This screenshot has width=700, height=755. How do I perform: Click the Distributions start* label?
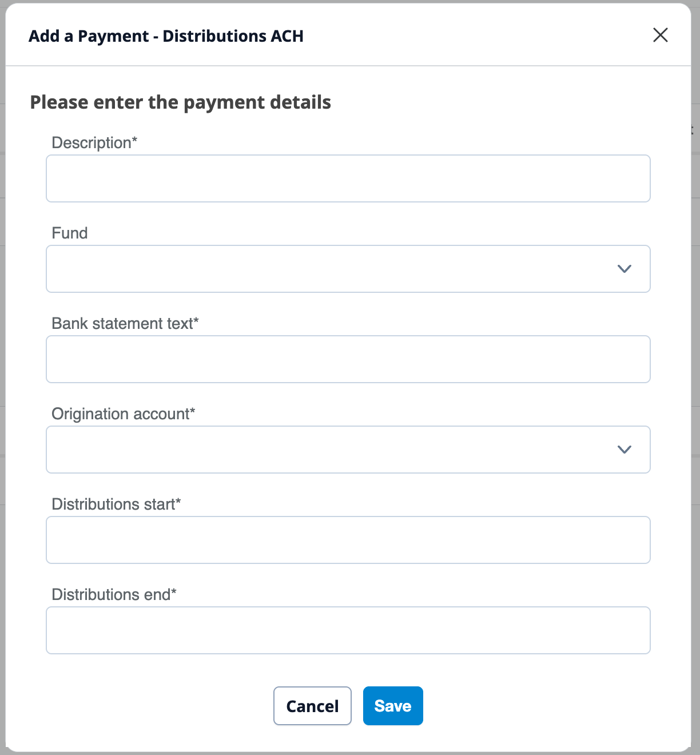116,504
